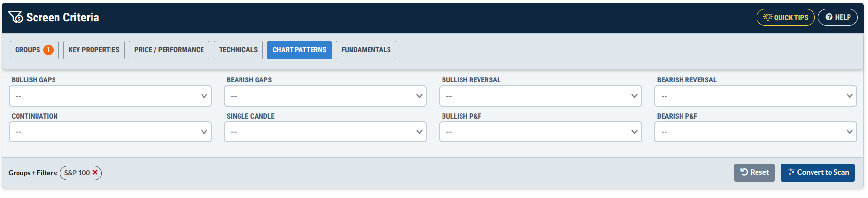Open the Bearish P&F dropdown
868x198 pixels.
756,132
